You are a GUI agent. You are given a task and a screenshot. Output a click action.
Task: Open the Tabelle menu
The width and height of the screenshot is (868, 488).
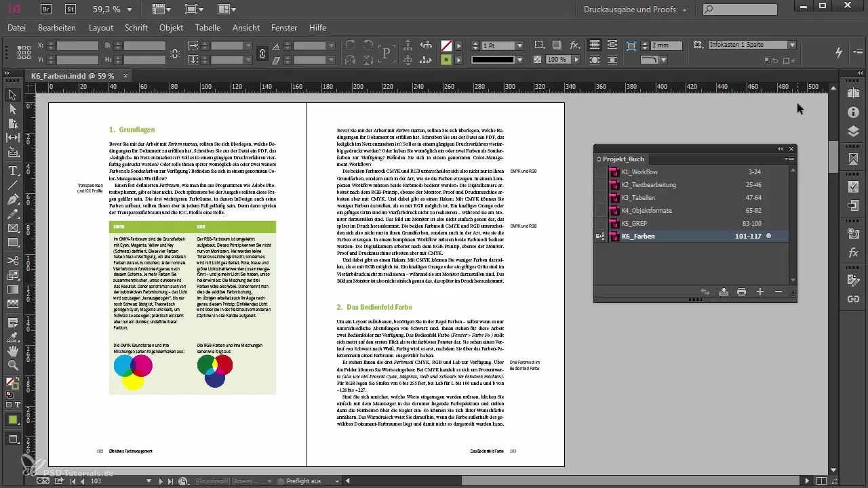coord(208,28)
